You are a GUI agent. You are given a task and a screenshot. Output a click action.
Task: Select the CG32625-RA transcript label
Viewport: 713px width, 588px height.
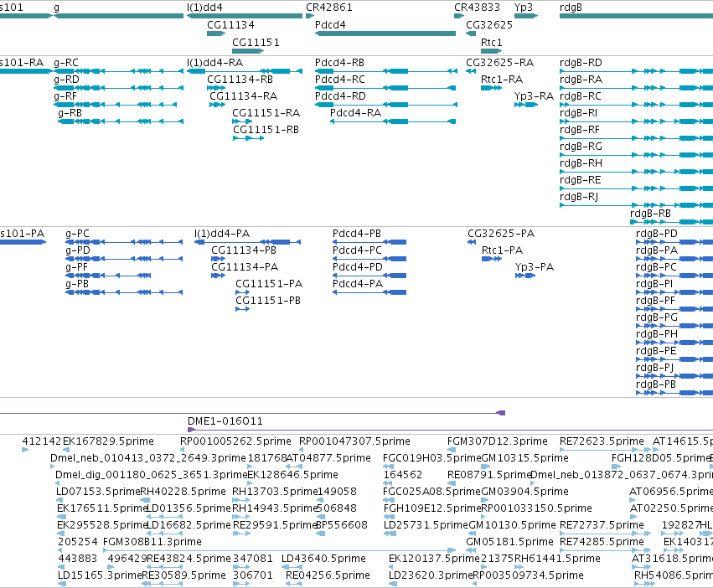pyautogui.click(x=499, y=62)
